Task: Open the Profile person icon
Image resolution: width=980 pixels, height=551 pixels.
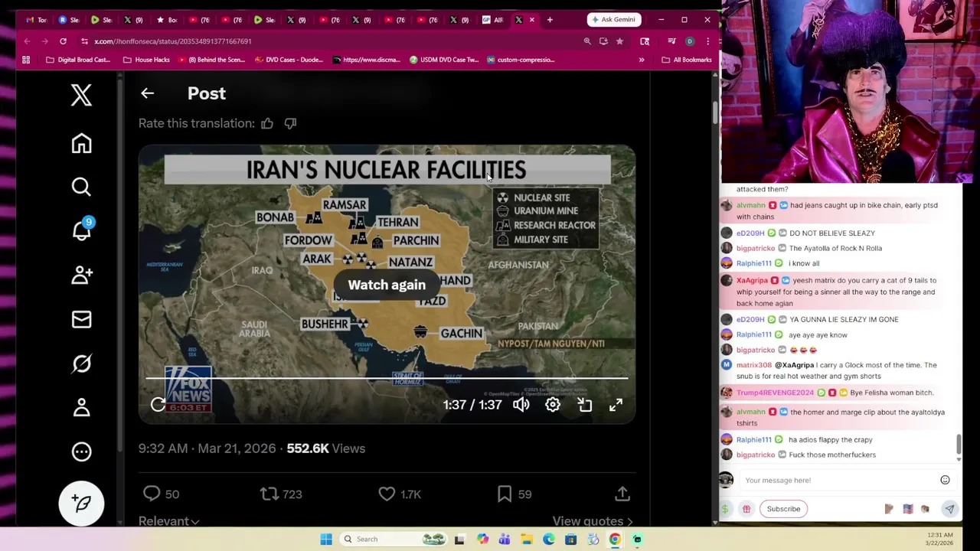Action: click(81, 407)
